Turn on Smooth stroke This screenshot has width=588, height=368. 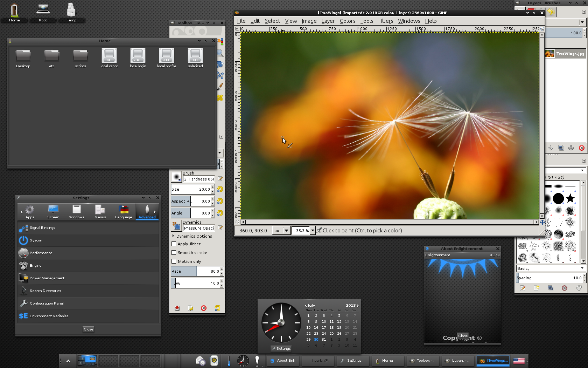point(174,253)
